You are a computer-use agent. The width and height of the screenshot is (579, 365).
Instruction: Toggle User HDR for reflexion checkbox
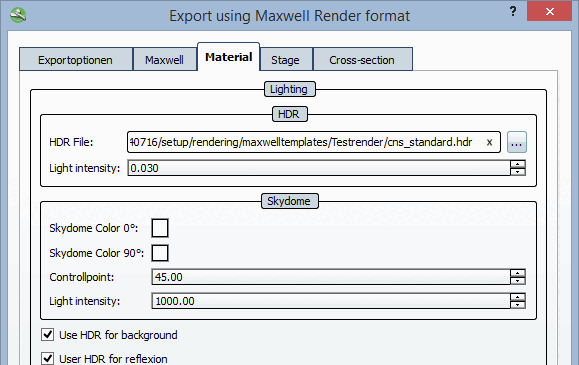click(x=48, y=358)
